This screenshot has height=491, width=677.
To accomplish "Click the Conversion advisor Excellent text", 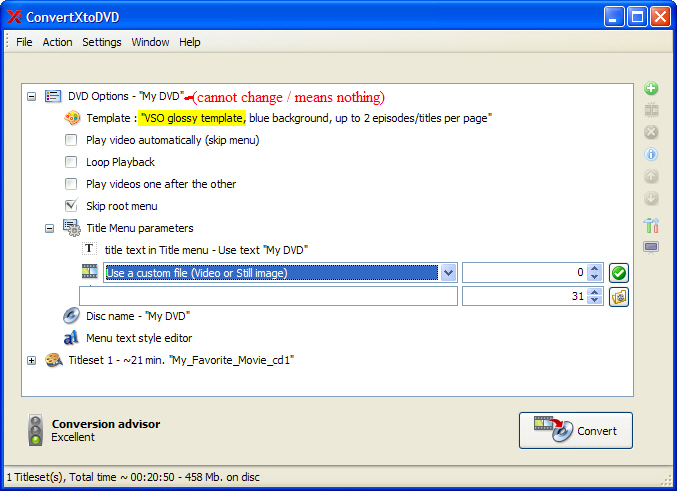I will tap(73, 437).
